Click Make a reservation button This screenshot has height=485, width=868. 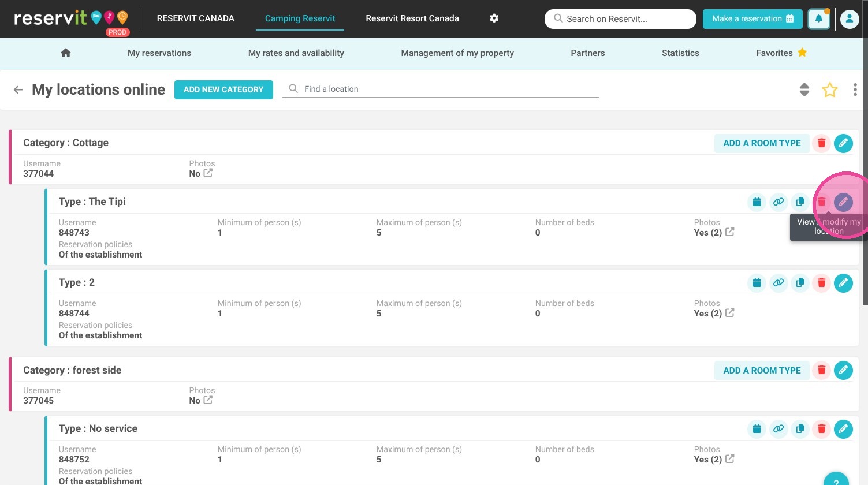[x=752, y=19]
